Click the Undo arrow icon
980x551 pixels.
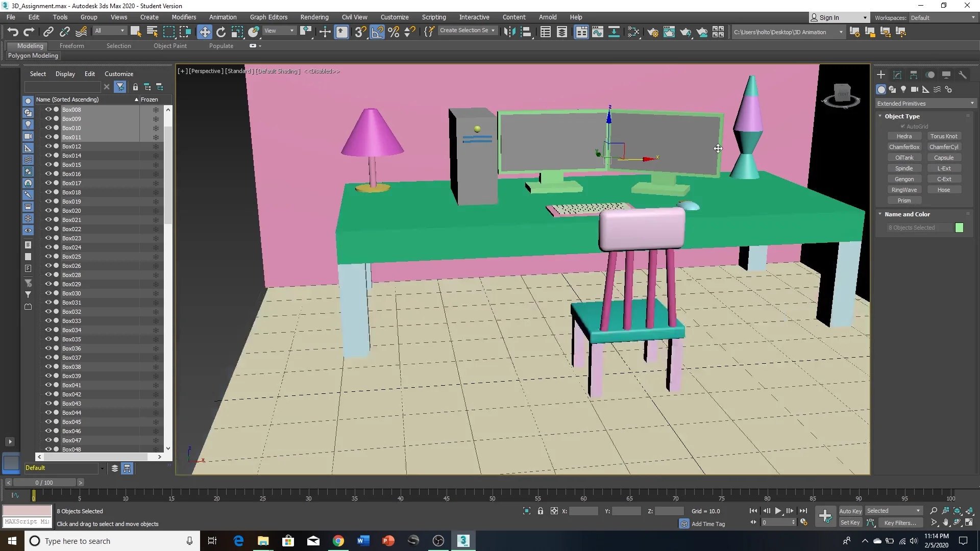coord(12,32)
